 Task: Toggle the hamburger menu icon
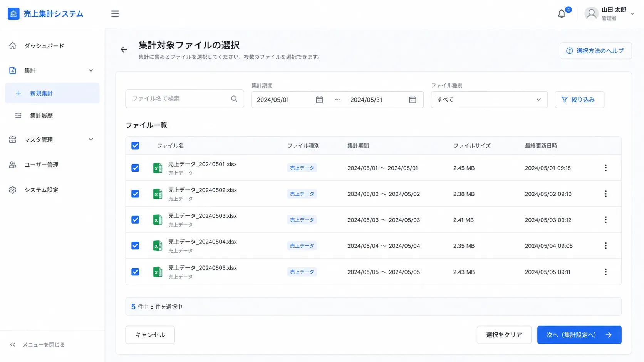pos(115,14)
